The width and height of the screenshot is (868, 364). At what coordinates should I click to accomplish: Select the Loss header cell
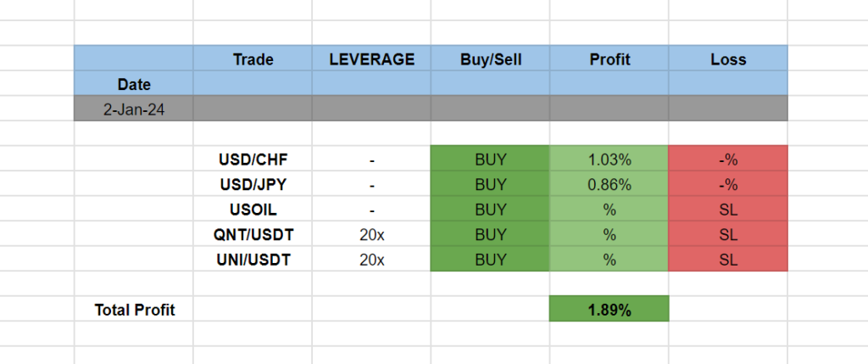[728, 59]
